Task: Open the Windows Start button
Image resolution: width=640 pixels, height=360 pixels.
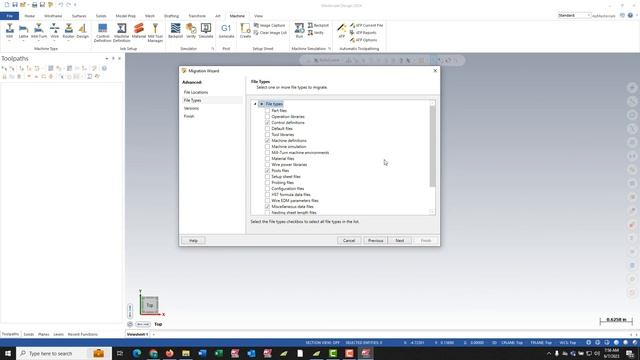Action: click(x=8, y=353)
